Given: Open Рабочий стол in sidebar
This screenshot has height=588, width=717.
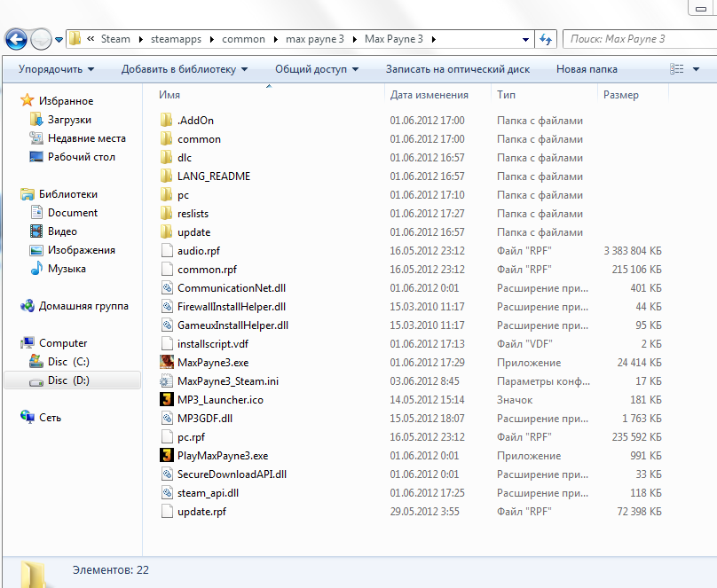Looking at the screenshot, I should point(82,157).
